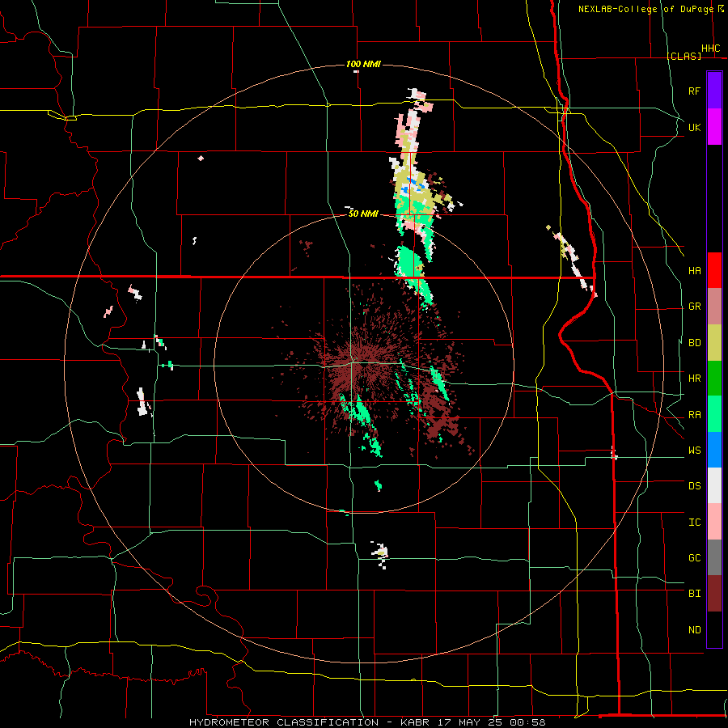This screenshot has width=728, height=728.
Task: Click the RA legend label
Action: [694, 415]
